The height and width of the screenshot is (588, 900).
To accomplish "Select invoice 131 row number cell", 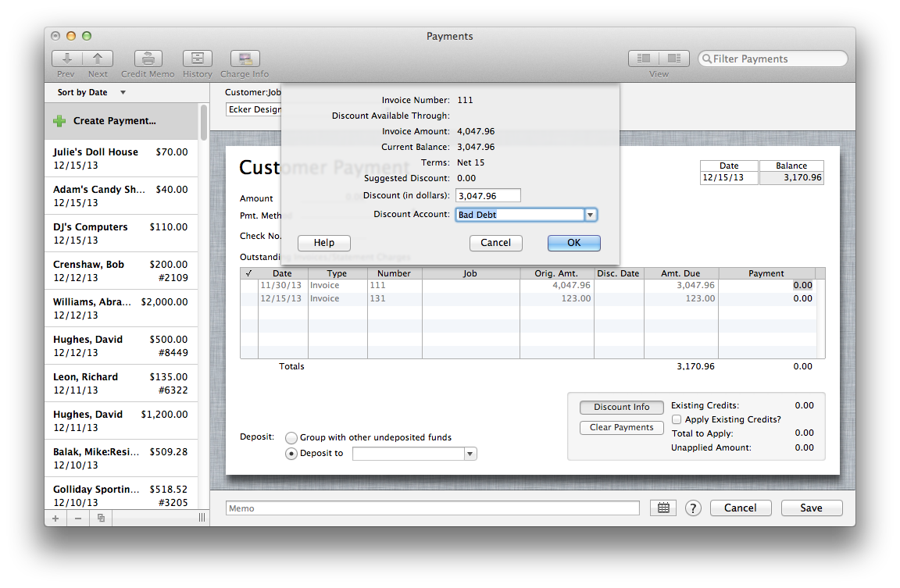I will tap(395, 299).
